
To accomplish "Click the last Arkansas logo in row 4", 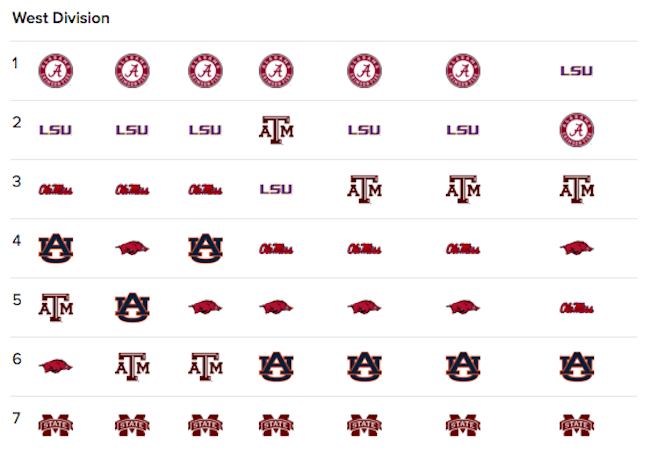I will click(577, 248).
